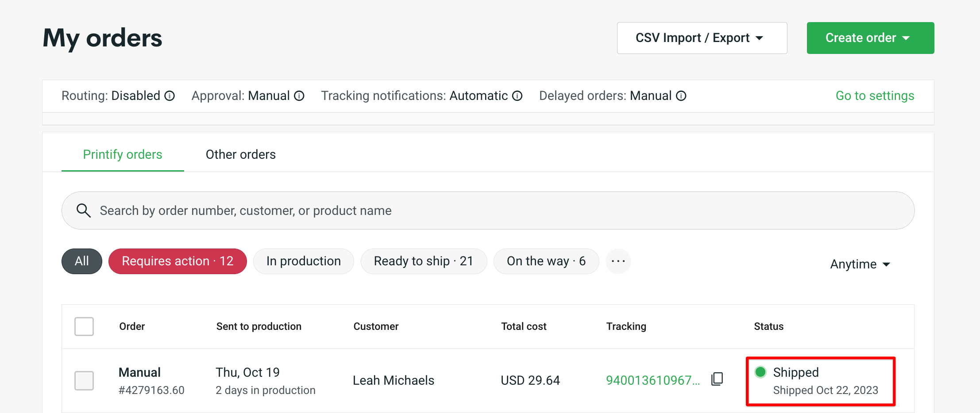This screenshot has width=980, height=413.
Task: Select the On the way filter
Action: click(546, 261)
